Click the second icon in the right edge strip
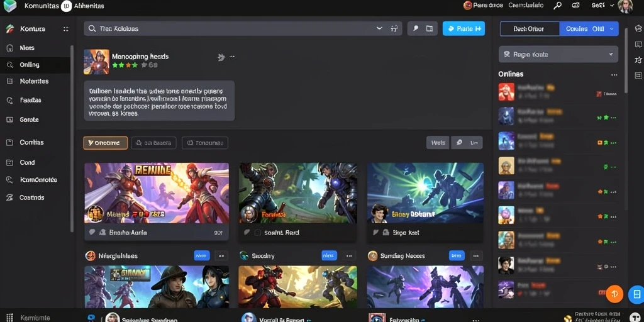This screenshot has width=644, height=322. (x=638, y=45)
